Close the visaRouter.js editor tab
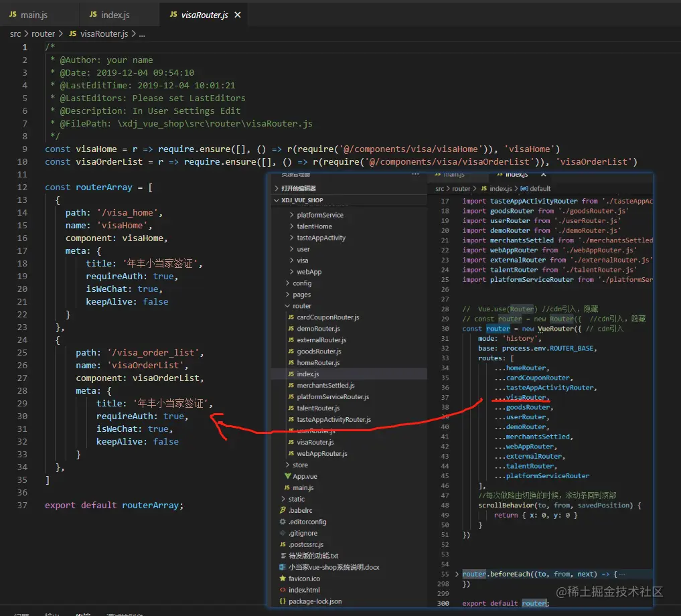 click(237, 15)
